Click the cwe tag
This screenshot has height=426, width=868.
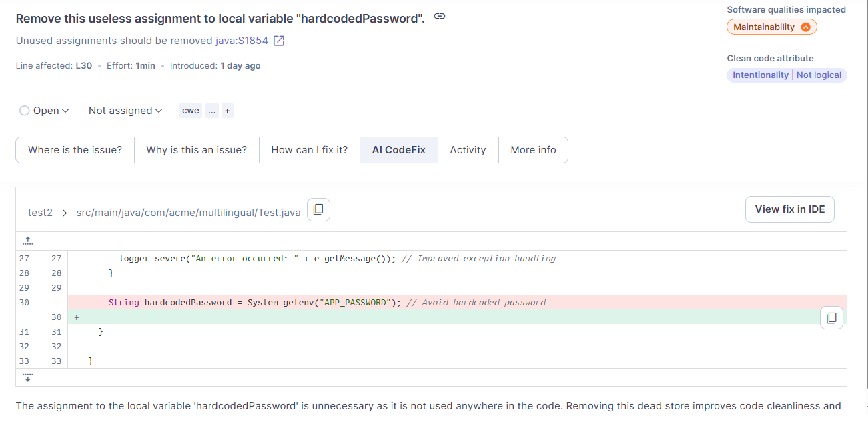(191, 111)
